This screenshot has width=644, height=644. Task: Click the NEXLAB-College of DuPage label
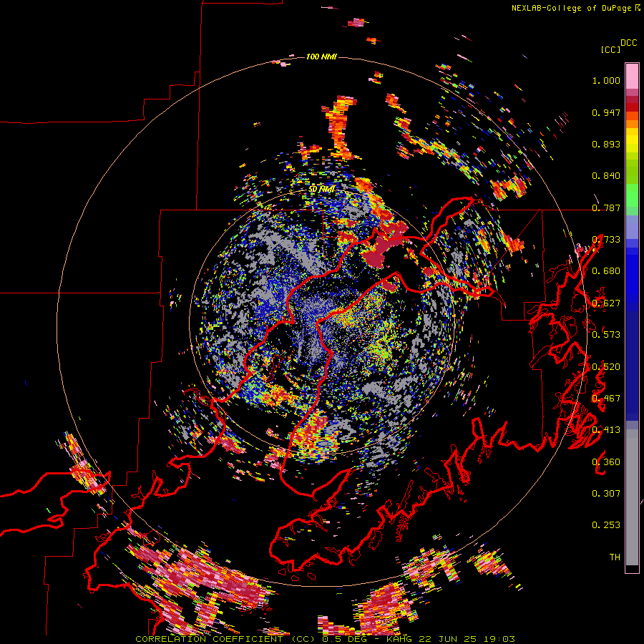(571, 8)
